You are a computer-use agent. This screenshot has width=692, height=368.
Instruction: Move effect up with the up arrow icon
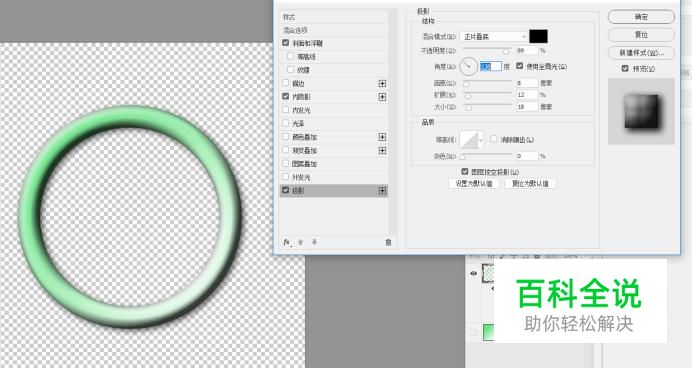[301, 242]
